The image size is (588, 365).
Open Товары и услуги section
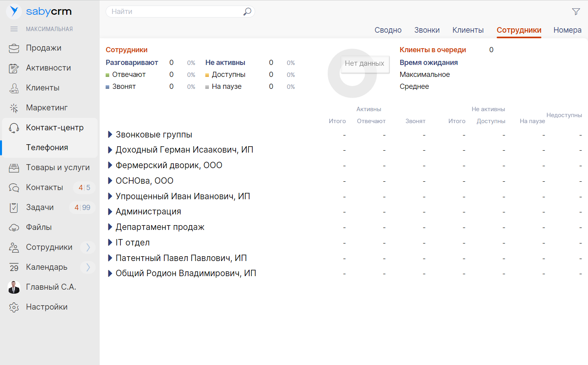57,167
